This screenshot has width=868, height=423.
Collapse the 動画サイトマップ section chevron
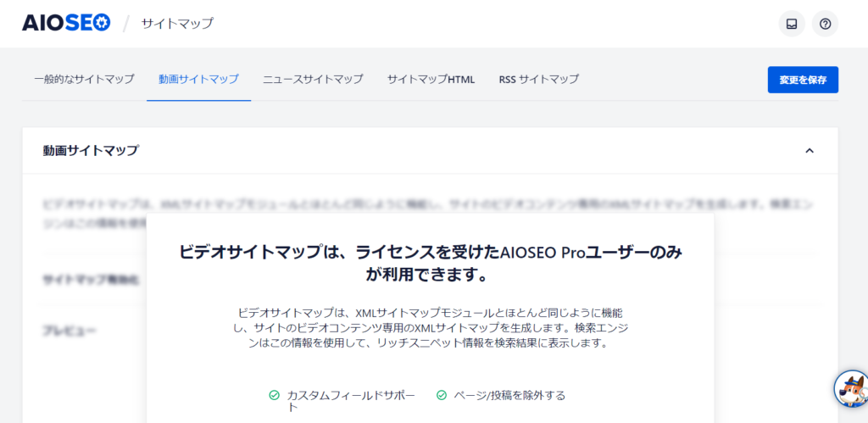[x=809, y=151]
